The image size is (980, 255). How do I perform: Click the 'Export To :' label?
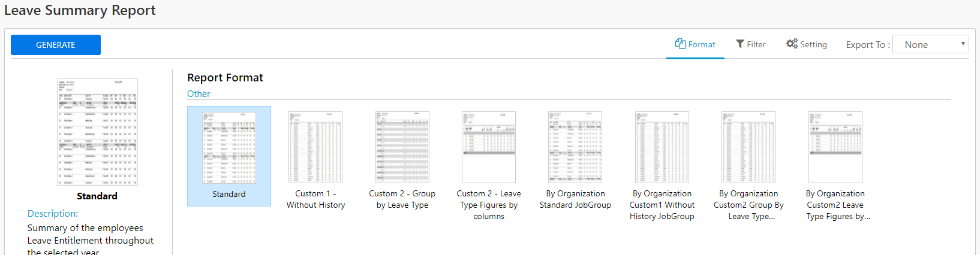click(x=868, y=44)
